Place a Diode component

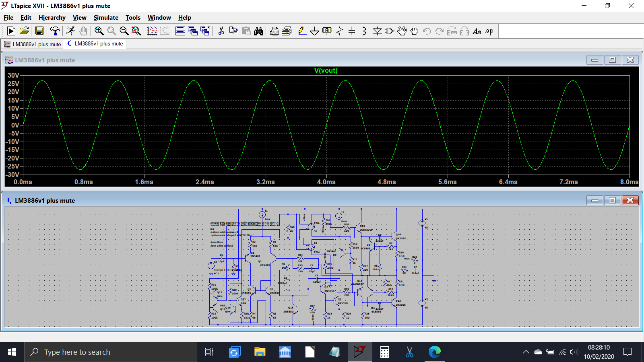[377, 31]
